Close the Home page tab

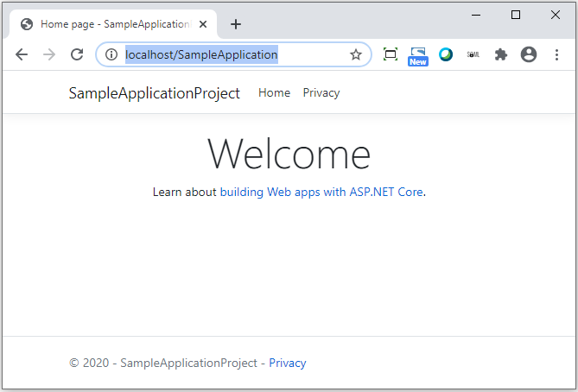[x=203, y=24]
